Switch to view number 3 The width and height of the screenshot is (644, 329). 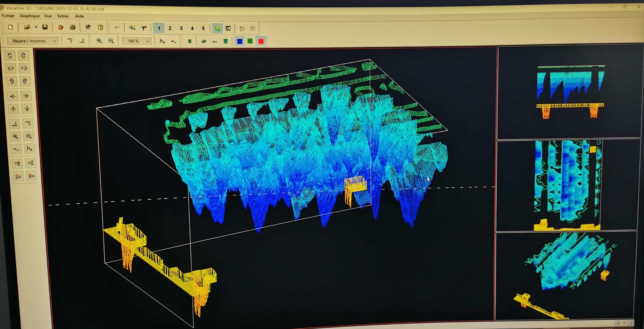181,28
